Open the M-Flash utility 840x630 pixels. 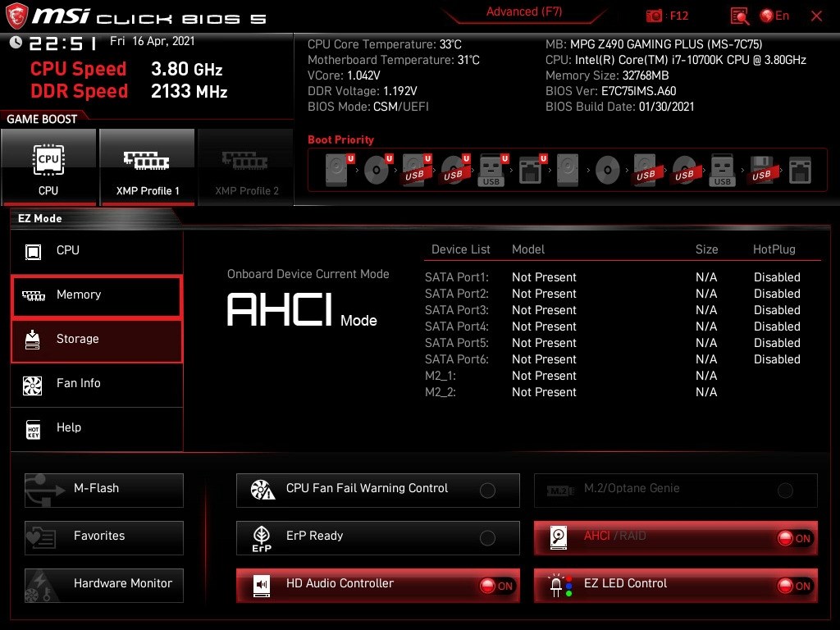pos(103,490)
